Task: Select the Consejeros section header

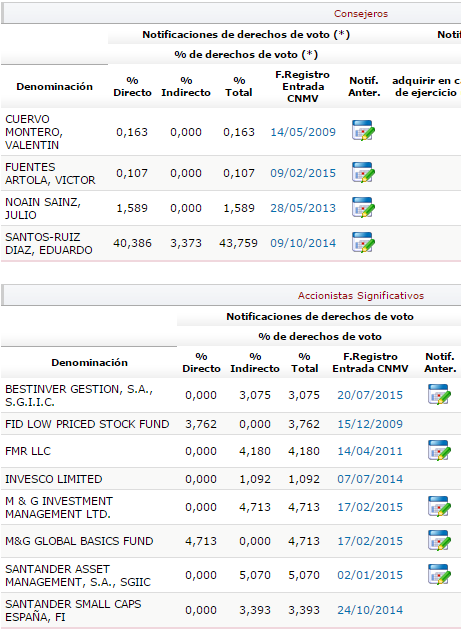Action: [x=361, y=14]
